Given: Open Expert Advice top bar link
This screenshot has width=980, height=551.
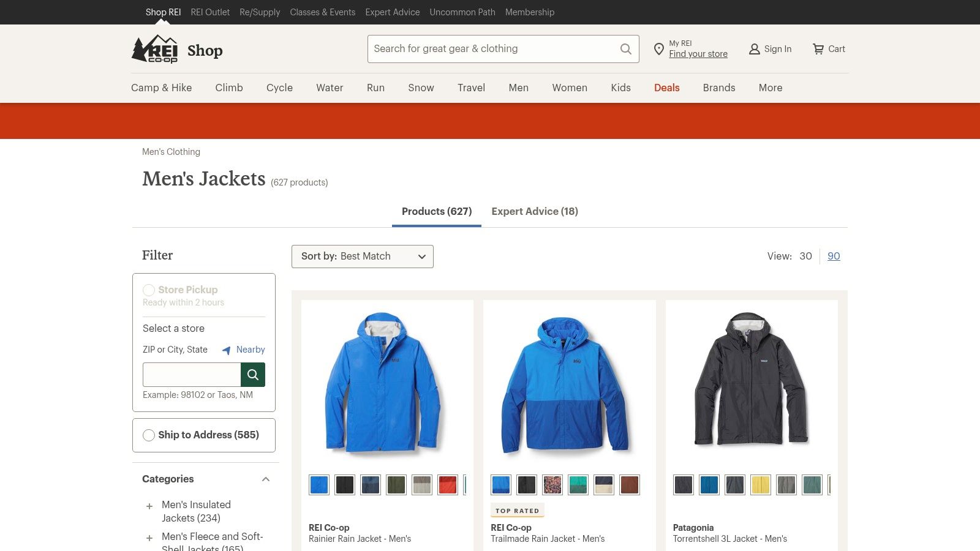Looking at the screenshot, I should 393,12.
